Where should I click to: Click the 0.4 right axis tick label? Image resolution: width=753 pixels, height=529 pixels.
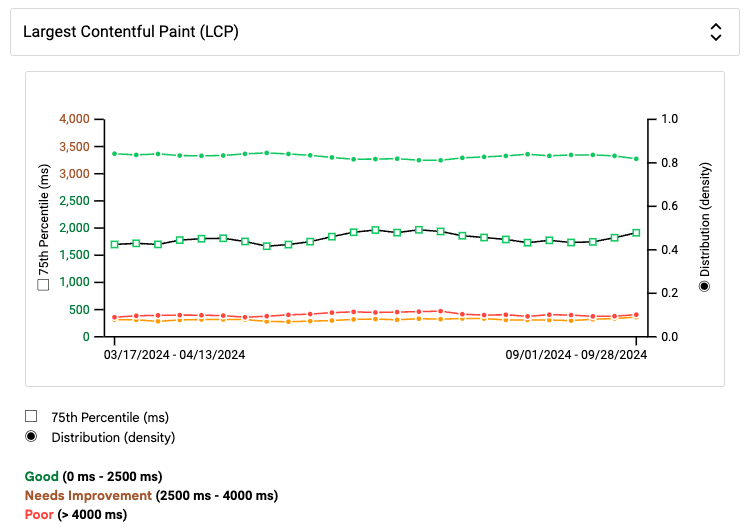669,250
